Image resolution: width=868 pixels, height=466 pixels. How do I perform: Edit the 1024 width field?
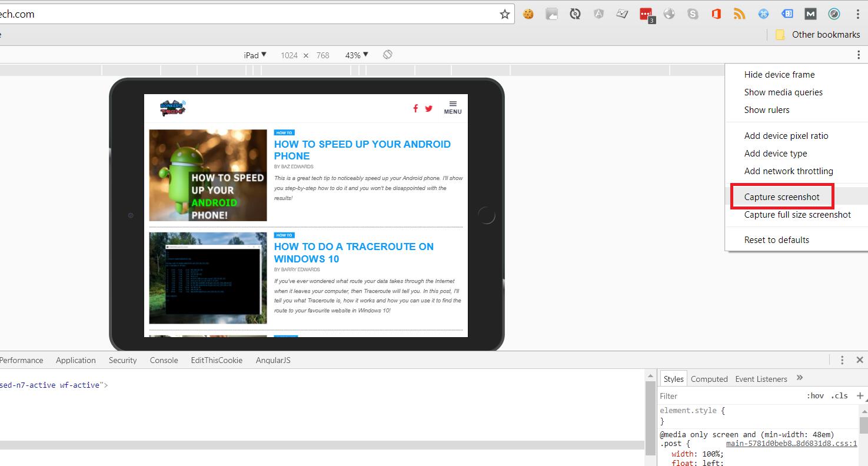289,55
